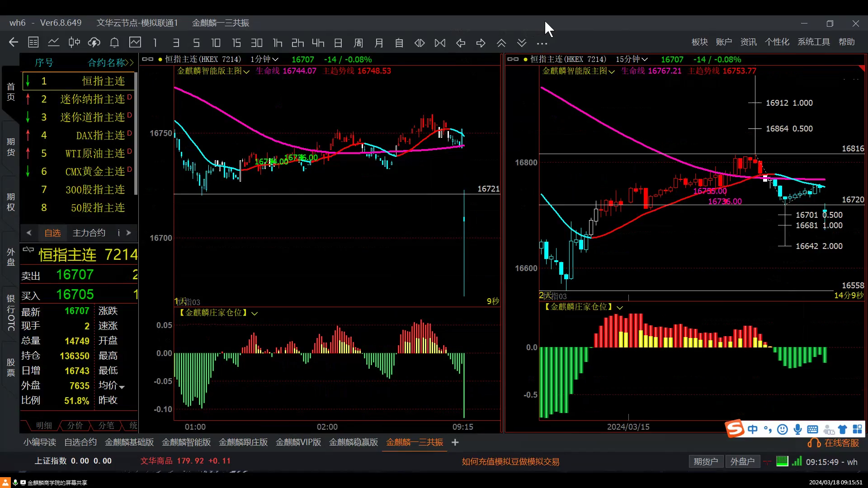Select the 10-minute period button
This screenshot has height=488, width=868.
click(x=216, y=42)
